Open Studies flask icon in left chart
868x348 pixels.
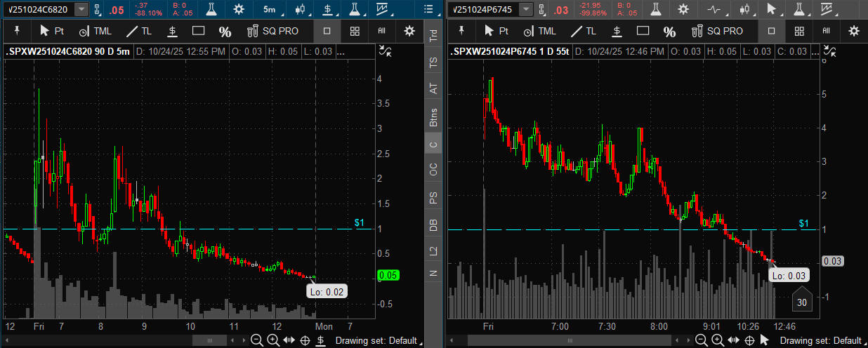(210, 9)
